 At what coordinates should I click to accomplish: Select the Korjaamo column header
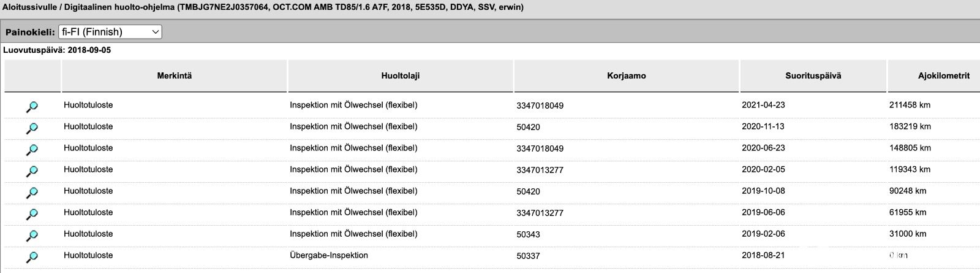[x=626, y=75]
